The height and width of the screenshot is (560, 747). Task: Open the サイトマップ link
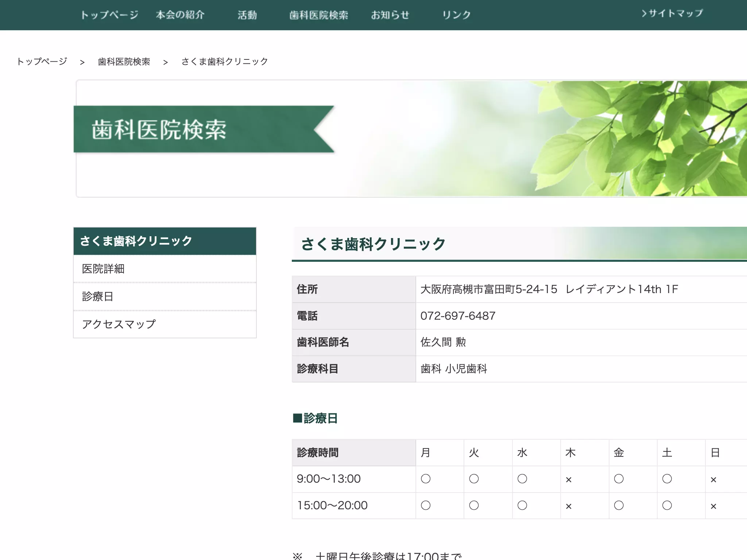(x=672, y=13)
